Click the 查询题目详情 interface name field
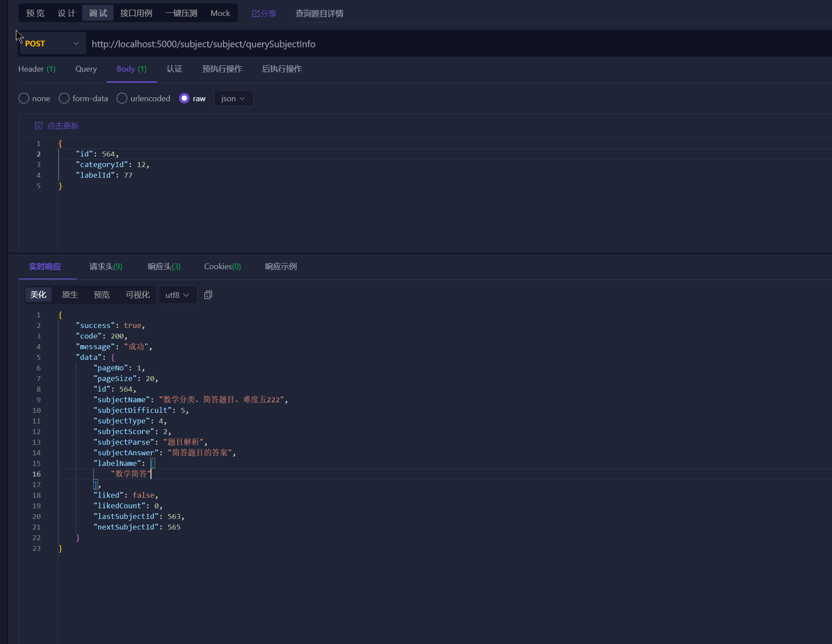This screenshot has height=644, width=832. pyautogui.click(x=320, y=14)
